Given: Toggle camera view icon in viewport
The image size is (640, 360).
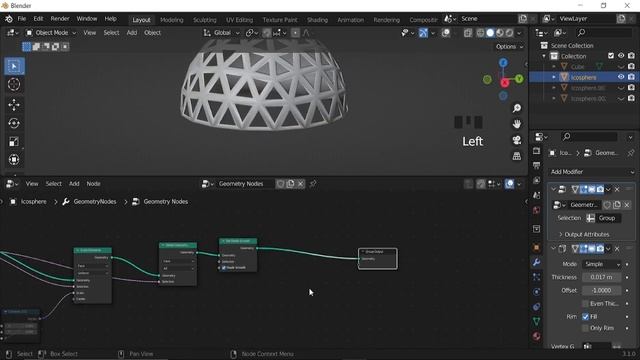Looking at the screenshot, I should [x=517, y=140].
